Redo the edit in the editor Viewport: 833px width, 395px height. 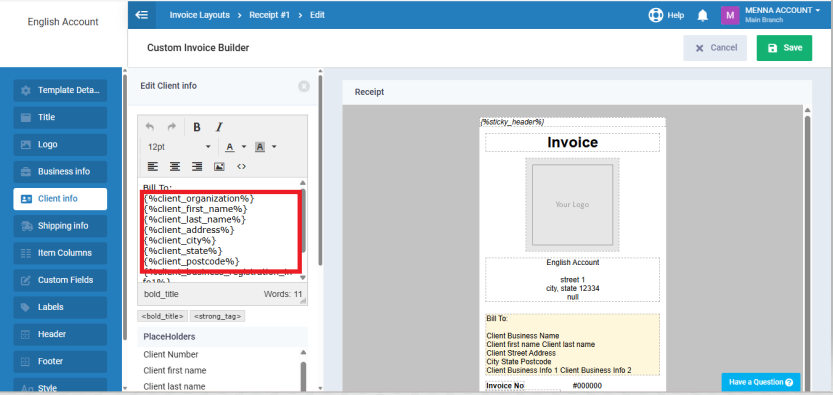pos(171,127)
